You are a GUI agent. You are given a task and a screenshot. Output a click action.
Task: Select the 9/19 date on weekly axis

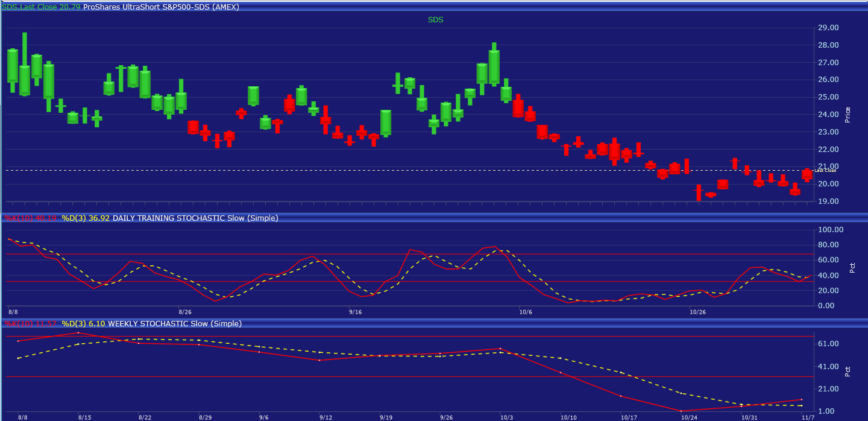386,417
